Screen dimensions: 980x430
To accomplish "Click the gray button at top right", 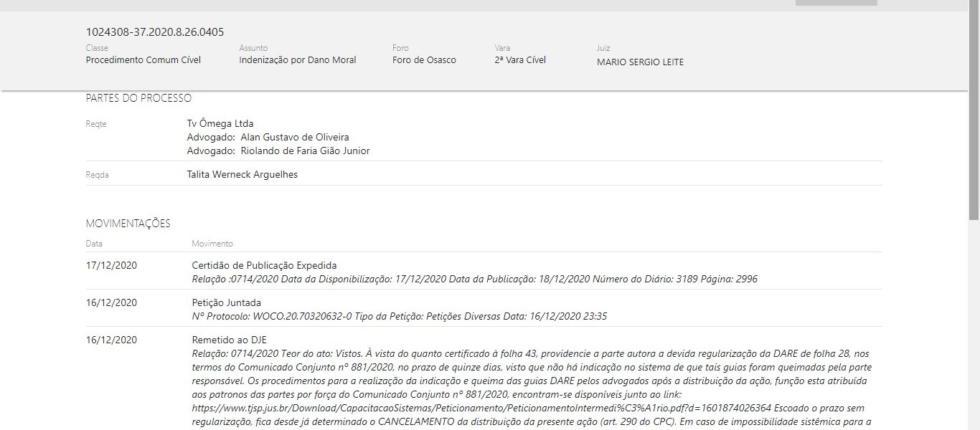I will click(x=836, y=3).
